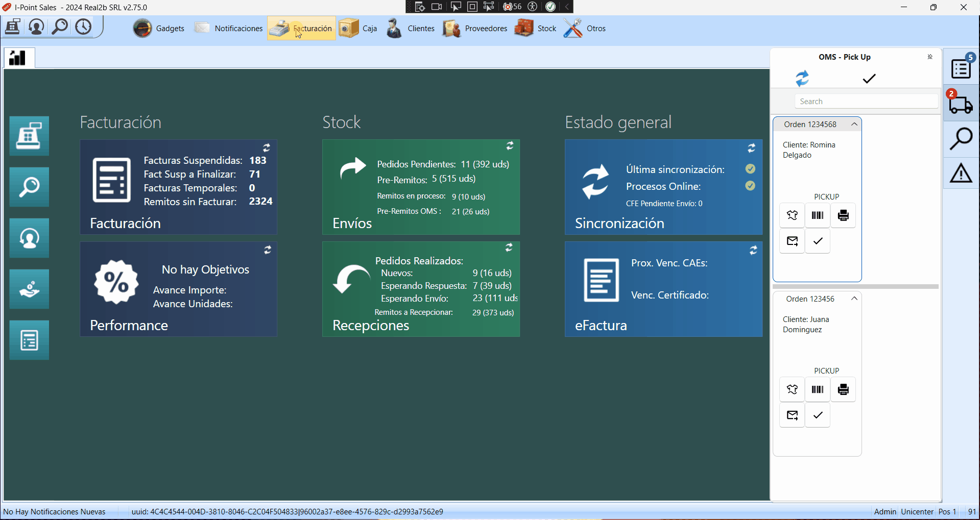Print Orden 1234568
Image resolution: width=980 pixels, height=520 pixels.
[x=843, y=215]
